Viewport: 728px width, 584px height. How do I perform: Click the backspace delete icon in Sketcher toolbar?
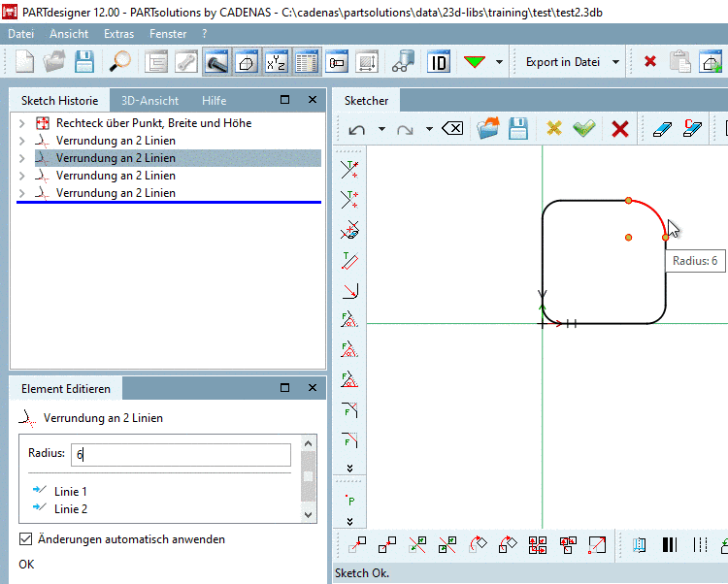point(451,129)
